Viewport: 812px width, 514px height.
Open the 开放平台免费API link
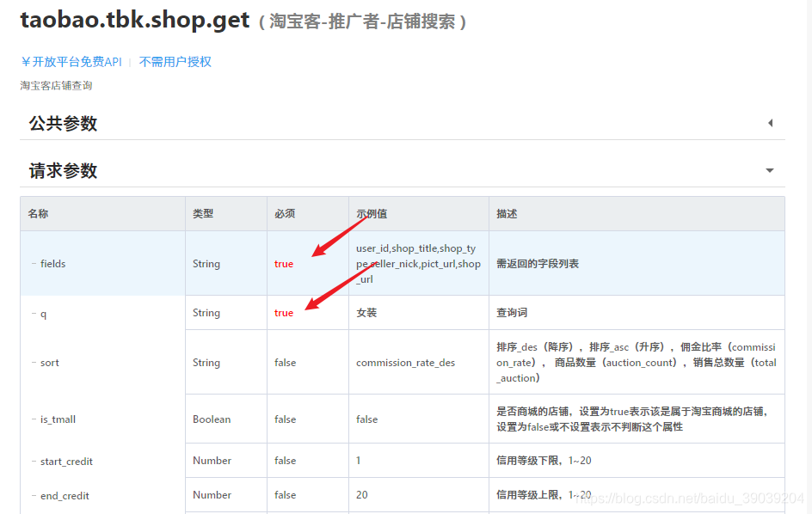pyautogui.click(x=71, y=62)
